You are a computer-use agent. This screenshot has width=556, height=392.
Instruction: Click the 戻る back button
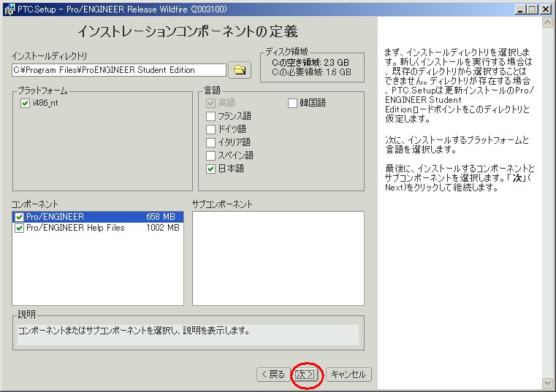(x=273, y=374)
